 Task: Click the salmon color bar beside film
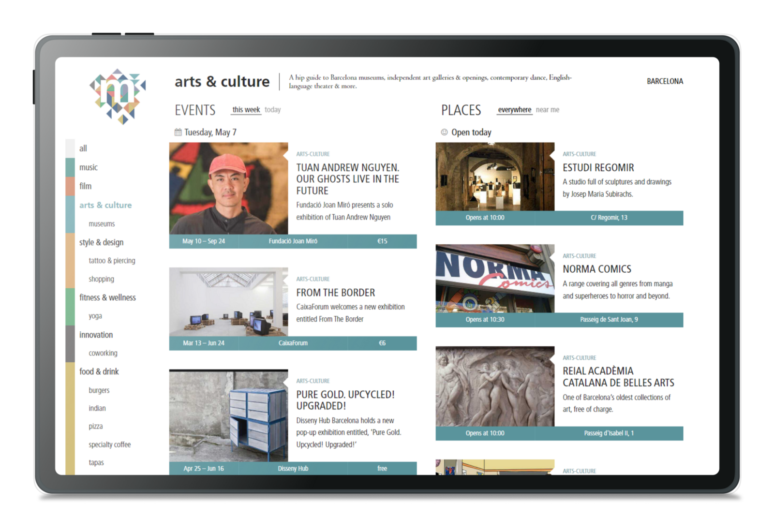pos(70,186)
